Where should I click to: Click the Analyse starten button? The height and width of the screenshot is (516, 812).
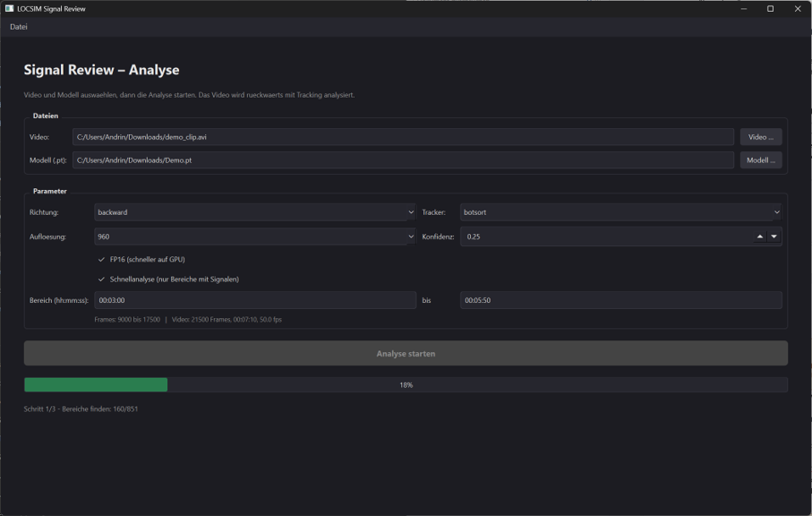pyautogui.click(x=406, y=353)
